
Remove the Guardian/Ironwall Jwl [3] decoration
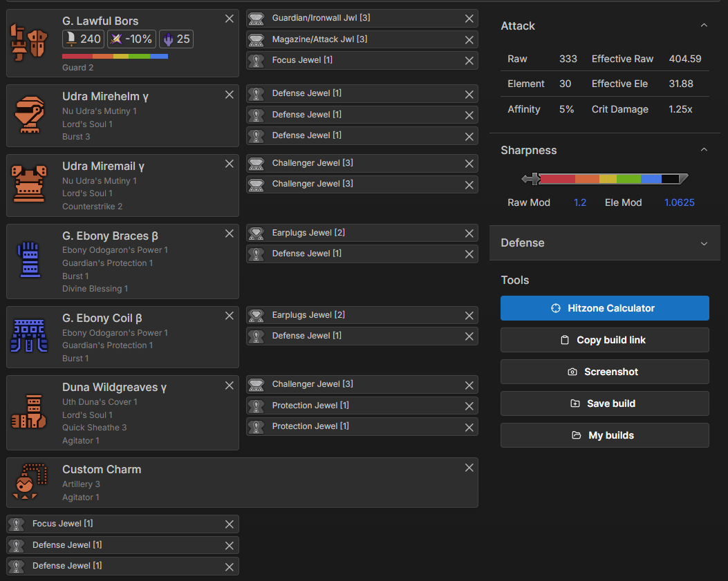click(469, 19)
